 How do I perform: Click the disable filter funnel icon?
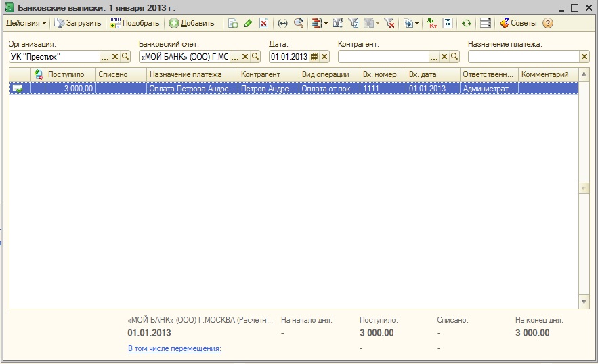click(389, 23)
